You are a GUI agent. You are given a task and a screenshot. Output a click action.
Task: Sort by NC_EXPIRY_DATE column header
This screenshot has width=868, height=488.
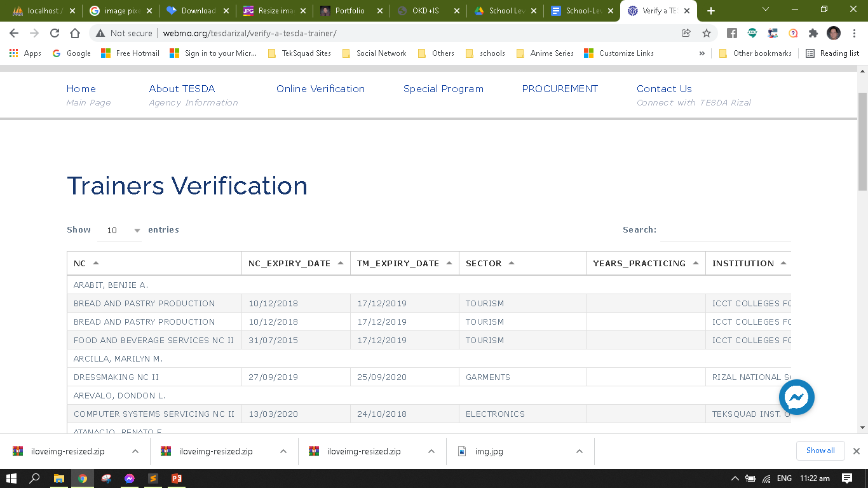[295, 263]
